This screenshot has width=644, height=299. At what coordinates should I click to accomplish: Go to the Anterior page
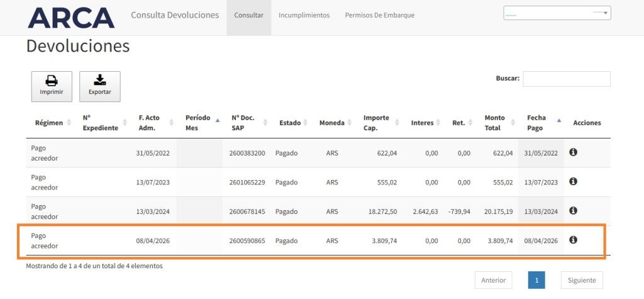pyautogui.click(x=493, y=280)
